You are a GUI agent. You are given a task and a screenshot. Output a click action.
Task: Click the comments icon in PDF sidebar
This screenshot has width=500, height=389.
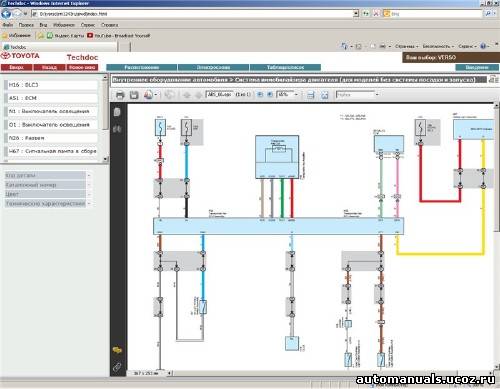pos(117,350)
